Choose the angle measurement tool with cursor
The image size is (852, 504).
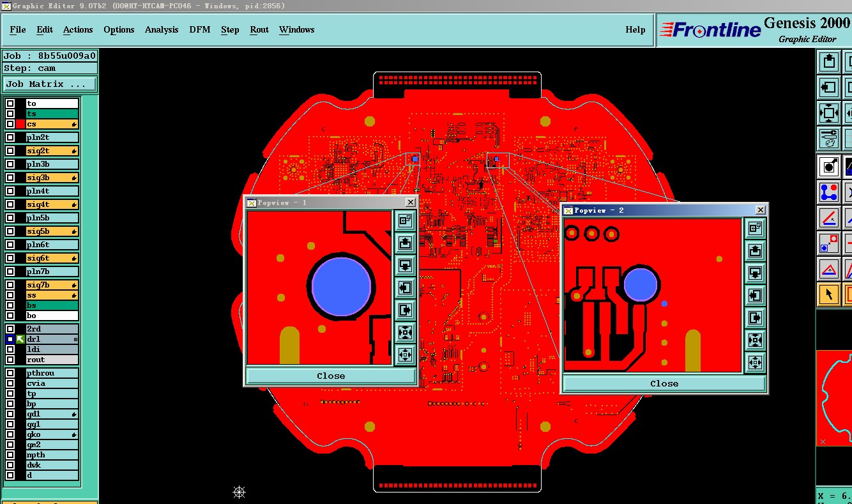click(x=829, y=218)
